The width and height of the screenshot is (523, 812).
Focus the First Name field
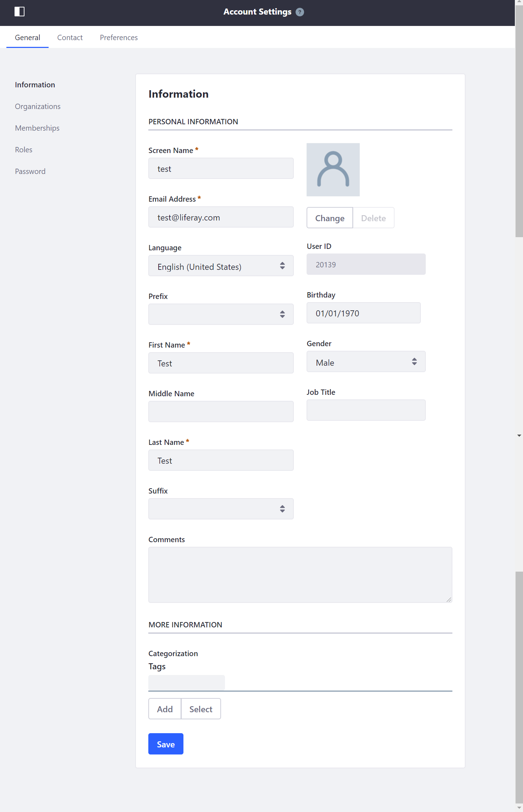(221, 363)
